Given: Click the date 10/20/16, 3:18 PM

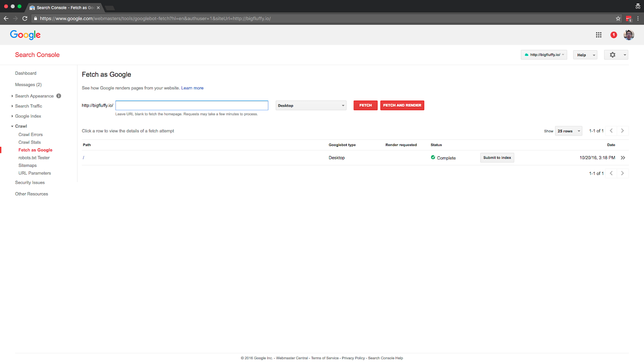Looking at the screenshot, I should tap(597, 158).
